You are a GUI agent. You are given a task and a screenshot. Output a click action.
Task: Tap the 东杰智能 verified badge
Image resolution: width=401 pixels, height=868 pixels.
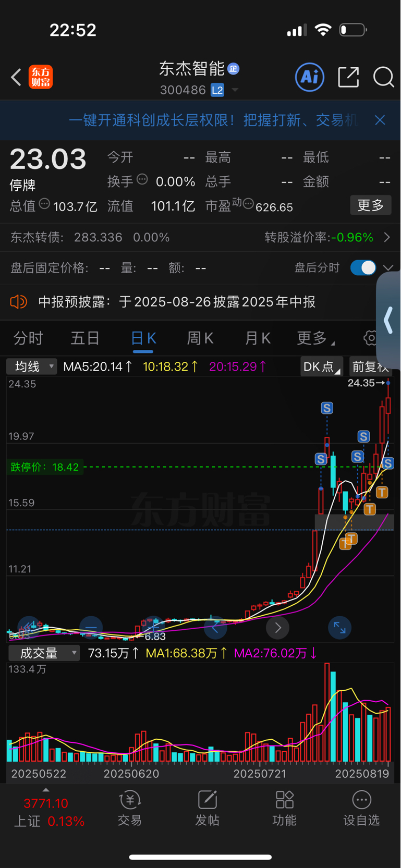coord(234,69)
